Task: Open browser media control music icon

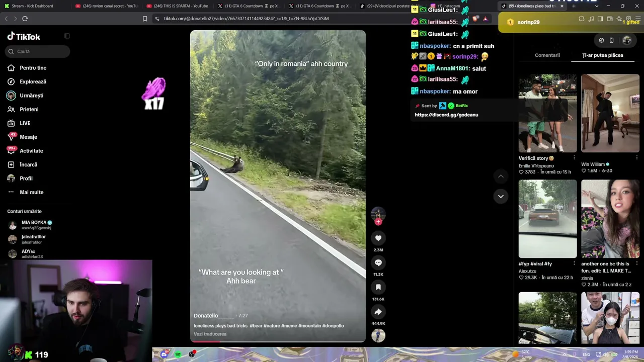Action: [591, 19]
